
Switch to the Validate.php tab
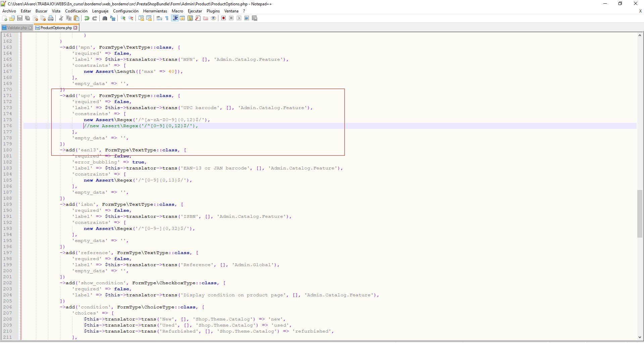click(x=17, y=28)
